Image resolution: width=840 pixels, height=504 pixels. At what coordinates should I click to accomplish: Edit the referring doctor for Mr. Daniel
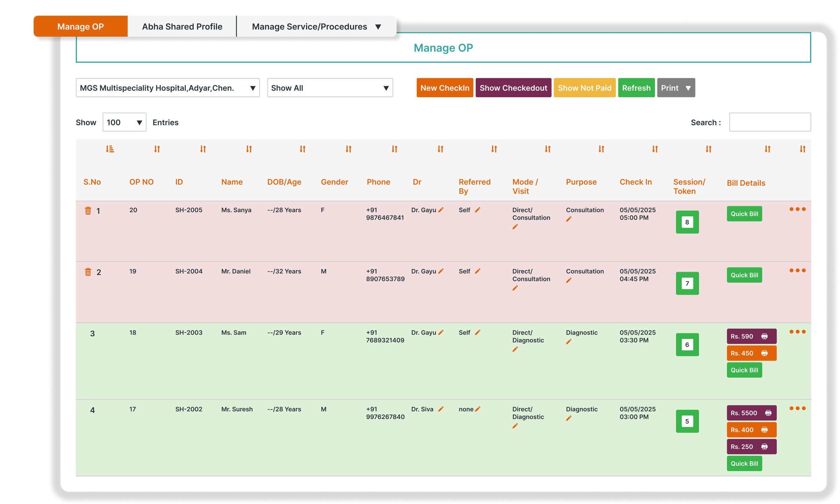441,271
